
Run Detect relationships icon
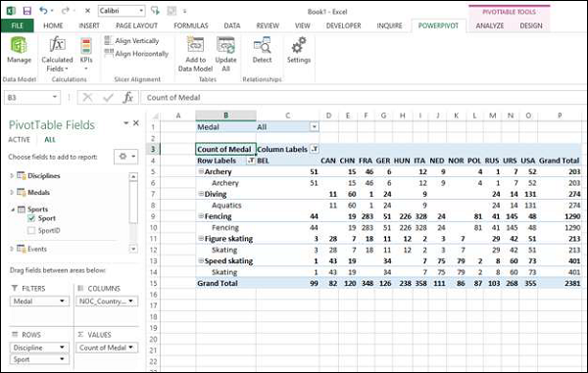click(262, 45)
